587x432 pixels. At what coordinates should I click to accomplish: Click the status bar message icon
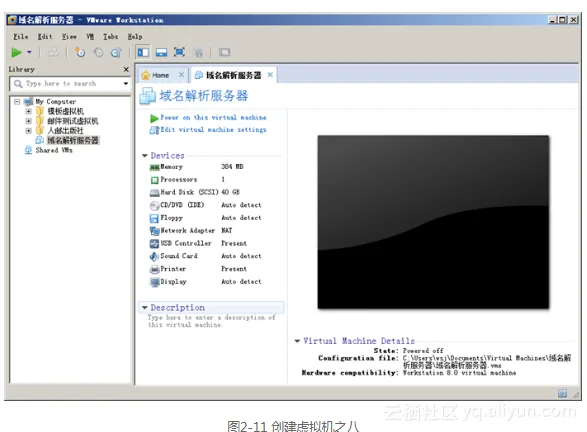(562, 393)
